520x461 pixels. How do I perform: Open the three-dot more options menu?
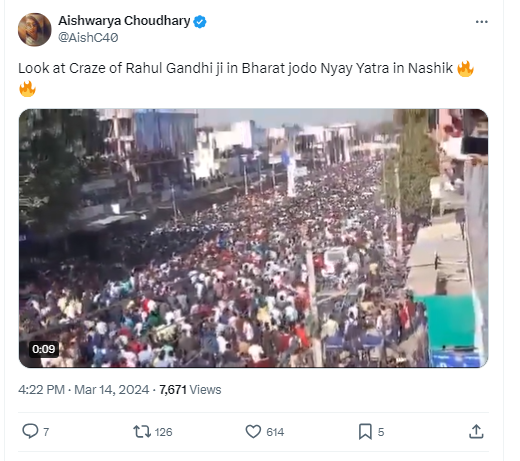[x=481, y=22]
